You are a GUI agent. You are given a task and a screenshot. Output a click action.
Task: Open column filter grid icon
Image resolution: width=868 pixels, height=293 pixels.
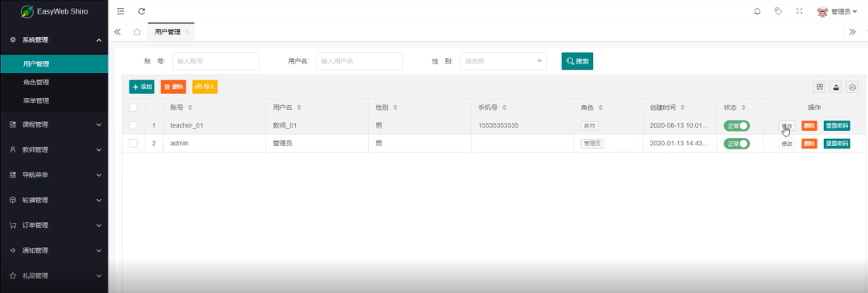[x=819, y=87]
